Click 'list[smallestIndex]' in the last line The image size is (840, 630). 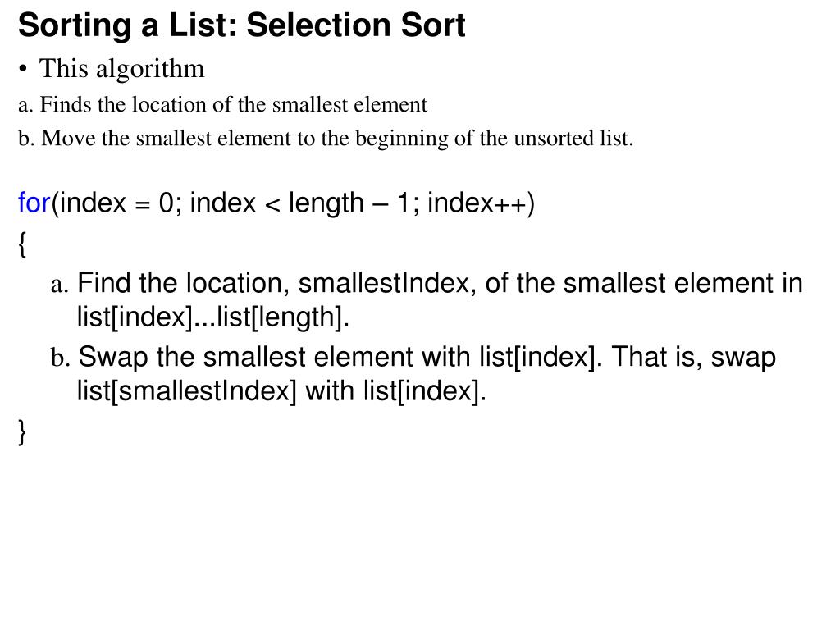point(186,390)
